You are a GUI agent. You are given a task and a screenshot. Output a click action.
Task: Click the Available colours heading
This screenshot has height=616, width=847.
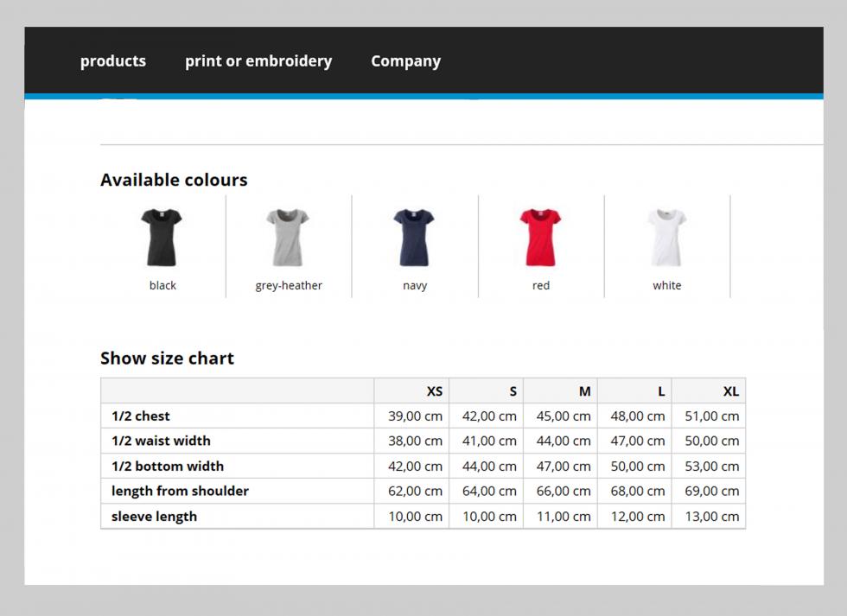coord(174,180)
